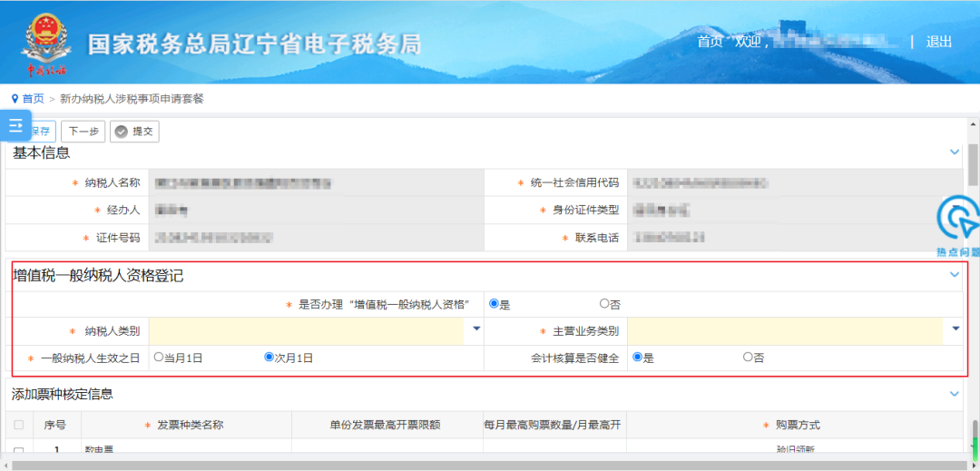980x471 pixels.
Task: Tick the header select-all checkbox in 票种 table
Action: (19, 425)
